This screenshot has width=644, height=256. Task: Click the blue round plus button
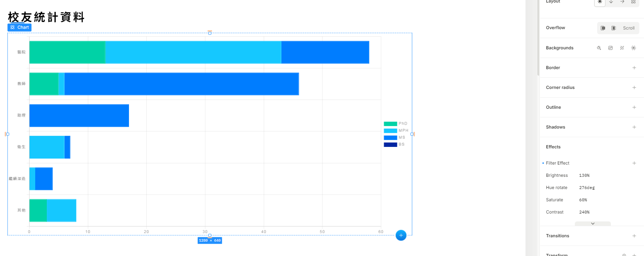(401, 235)
